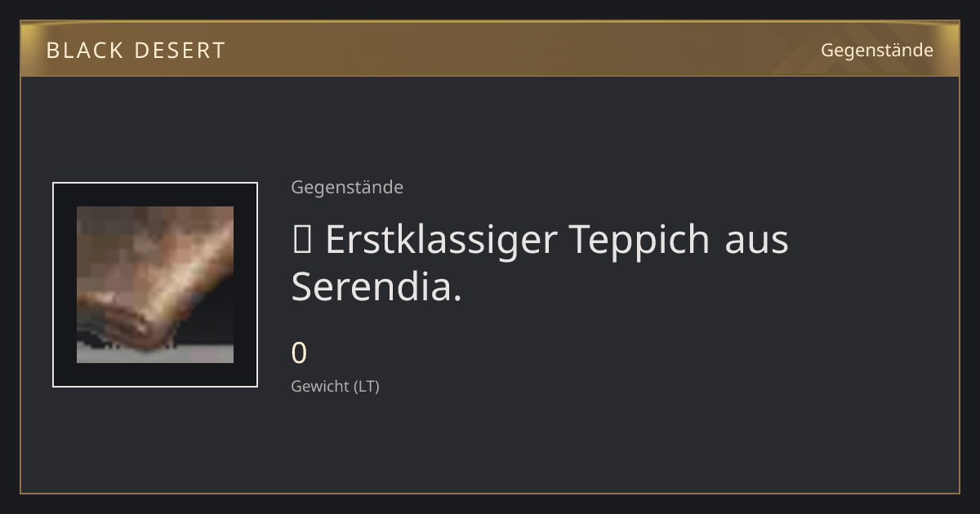Click the word DESERT in the header
Viewport: 980px width, 514px height.
[179, 50]
